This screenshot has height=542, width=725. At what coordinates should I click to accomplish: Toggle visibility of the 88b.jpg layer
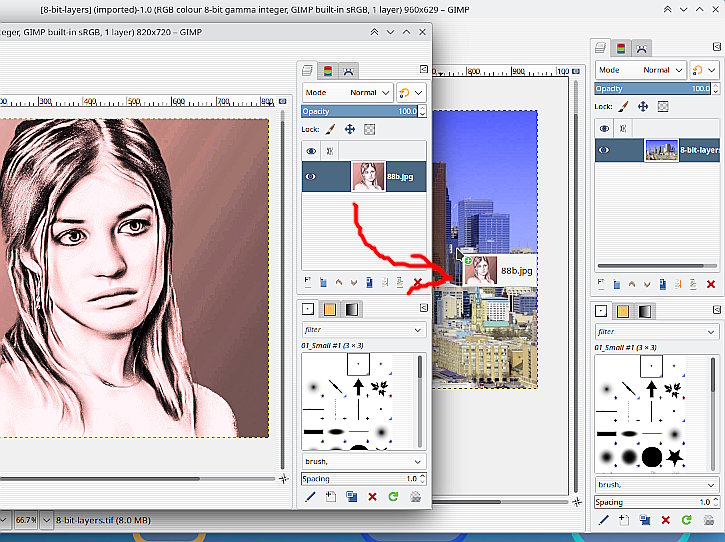311,176
